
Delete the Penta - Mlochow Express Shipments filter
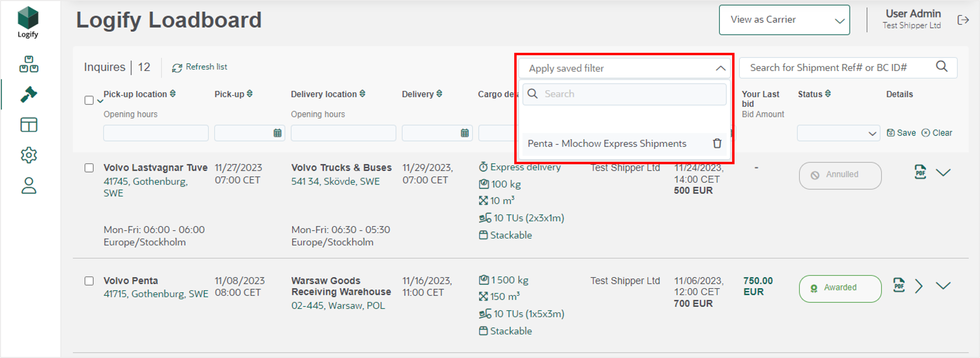[x=717, y=144]
